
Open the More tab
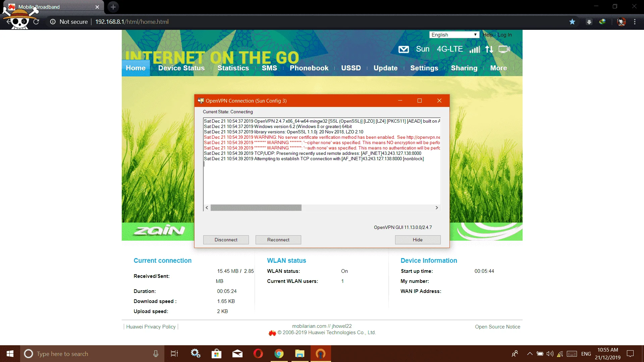tap(498, 68)
